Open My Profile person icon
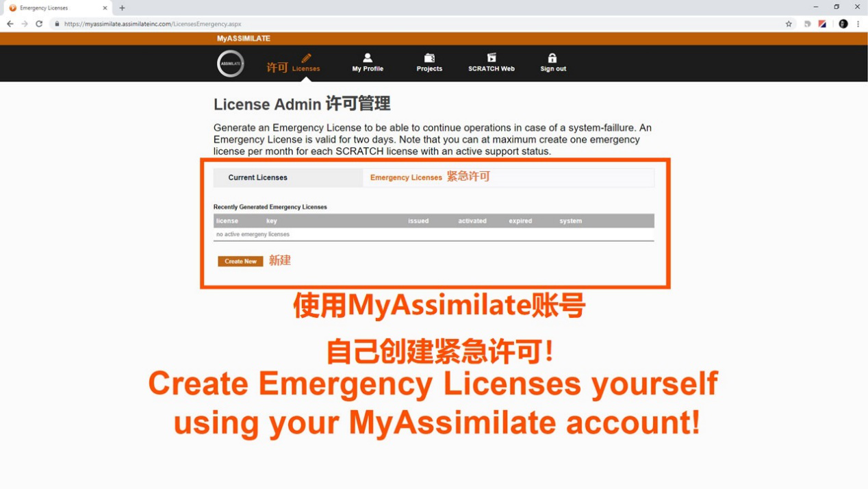The width and height of the screenshot is (868, 489). (368, 58)
